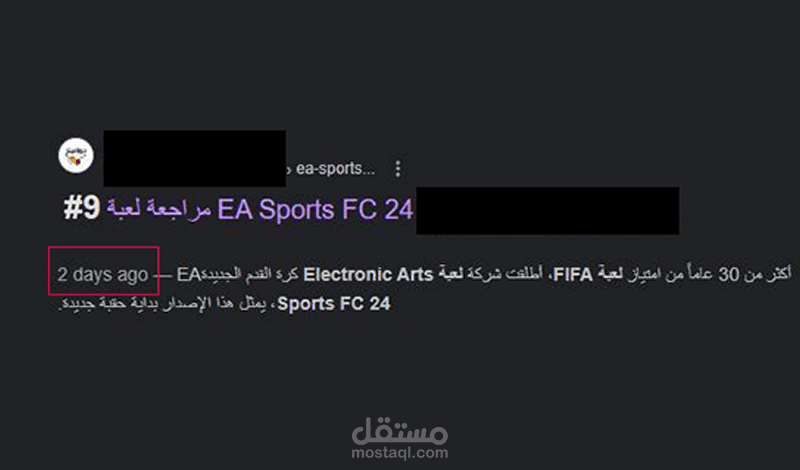Select the #9 rank number in title
This screenshot has width=800, height=470.
click(x=81, y=209)
